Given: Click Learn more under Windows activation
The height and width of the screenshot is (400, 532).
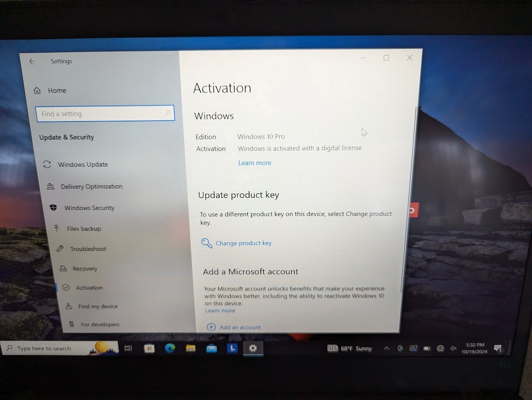Looking at the screenshot, I should pyautogui.click(x=255, y=163).
